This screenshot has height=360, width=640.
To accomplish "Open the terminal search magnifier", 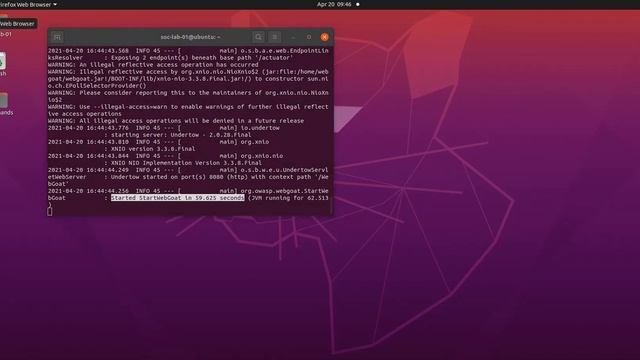I will [258, 37].
